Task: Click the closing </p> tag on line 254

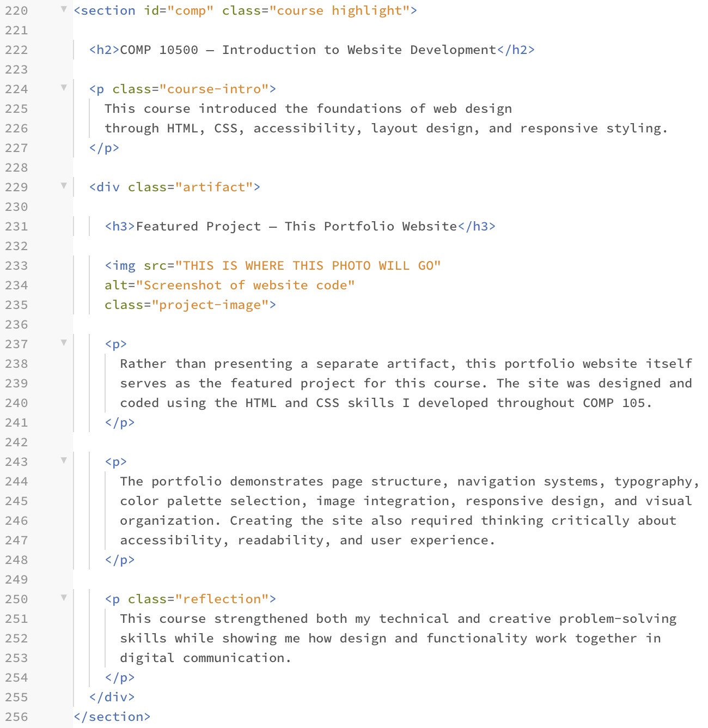Action: 120,678
